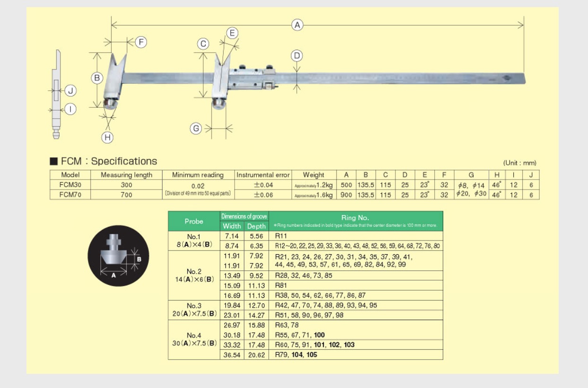The height and width of the screenshot is (388, 588).
Task: Click the ring number row "R11"
Action: (x=355, y=235)
